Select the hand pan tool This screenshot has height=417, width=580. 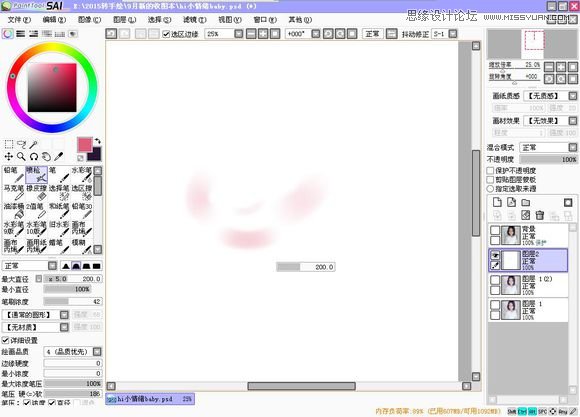[x=46, y=157]
